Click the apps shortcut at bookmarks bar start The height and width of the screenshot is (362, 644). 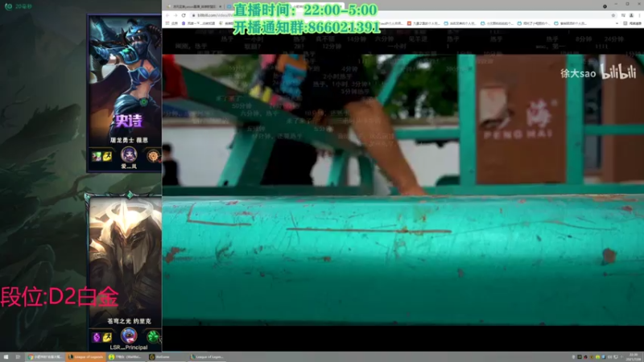tap(171, 23)
